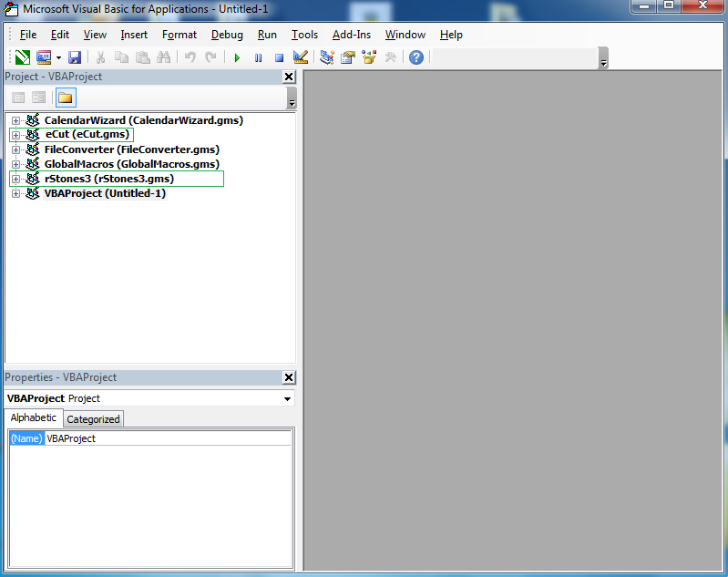Select CalendarWizard (CalendarWizard.gms) in the tree
The height and width of the screenshot is (577, 728).
pos(143,120)
